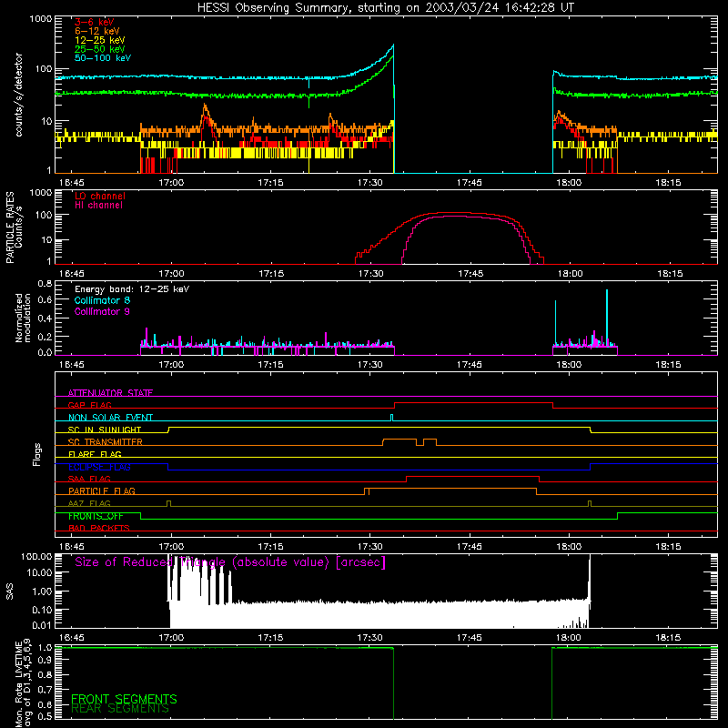Click the Size of Reduced Triangle label
Image resolution: width=728 pixels, height=728 pixels.
click(x=230, y=562)
